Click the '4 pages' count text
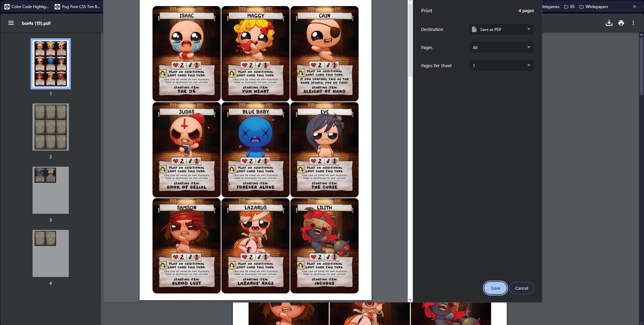The height and width of the screenshot is (325, 644). coord(526,11)
